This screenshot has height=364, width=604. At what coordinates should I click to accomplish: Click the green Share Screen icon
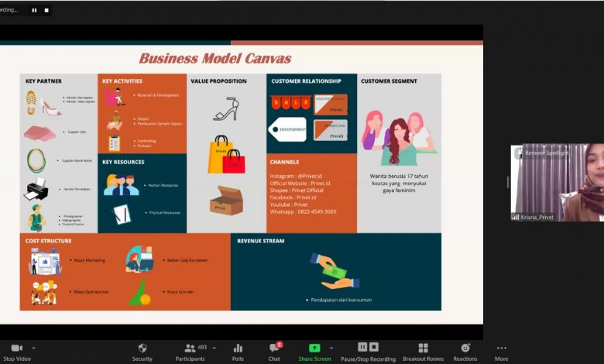314,349
